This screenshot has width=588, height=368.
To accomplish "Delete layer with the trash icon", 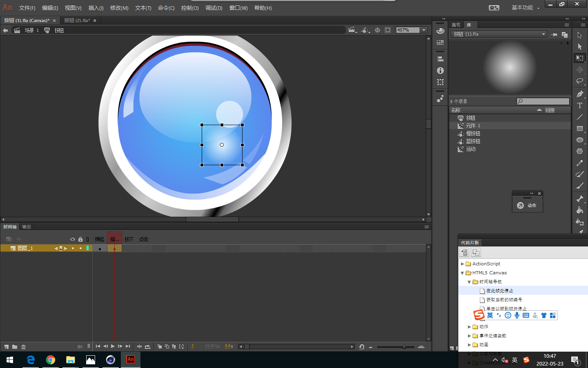I will click(24, 347).
